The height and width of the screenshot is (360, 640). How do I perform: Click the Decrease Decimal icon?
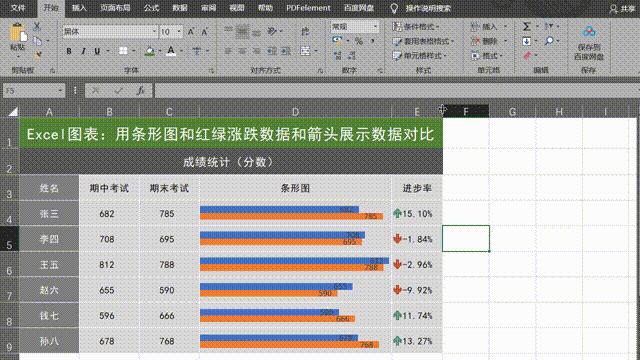351,55
